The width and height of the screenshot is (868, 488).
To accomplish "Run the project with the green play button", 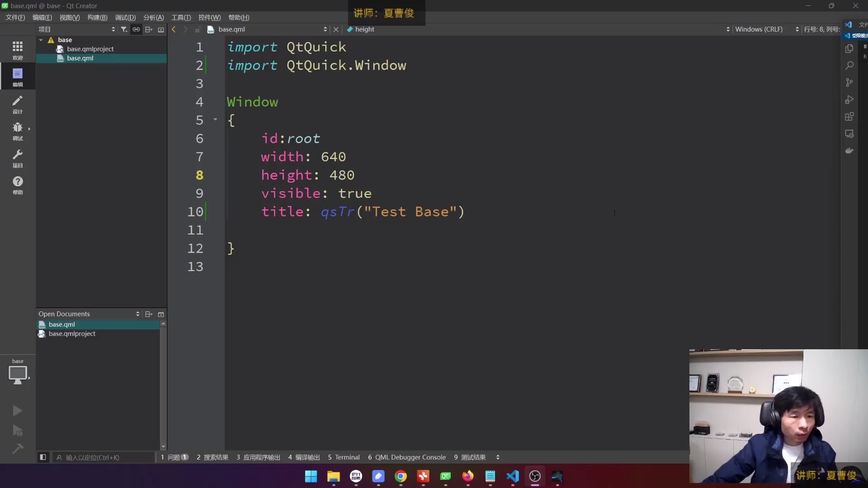I will [18, 410].
